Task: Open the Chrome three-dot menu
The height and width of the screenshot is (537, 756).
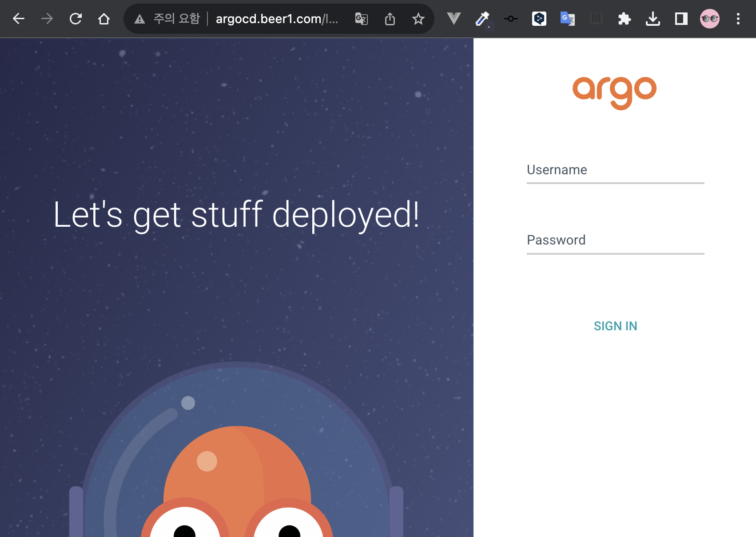Action: (x=738, y=19)
